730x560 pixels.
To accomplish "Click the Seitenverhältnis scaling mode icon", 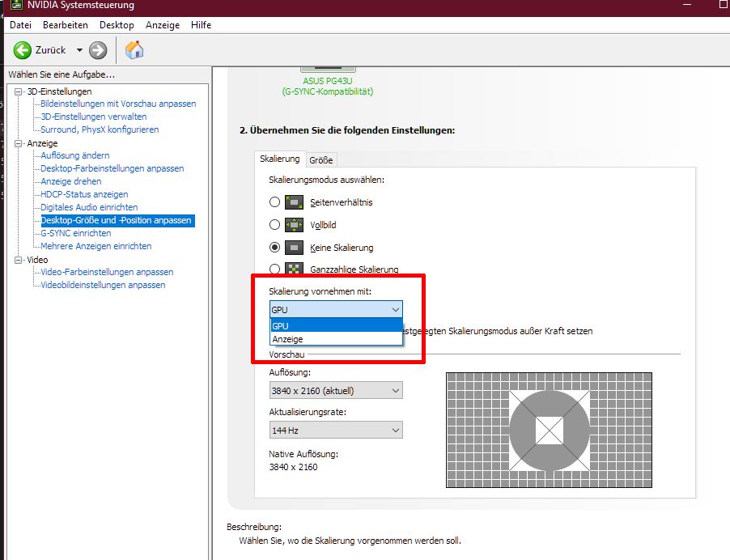I will click(x=294, y=202).
